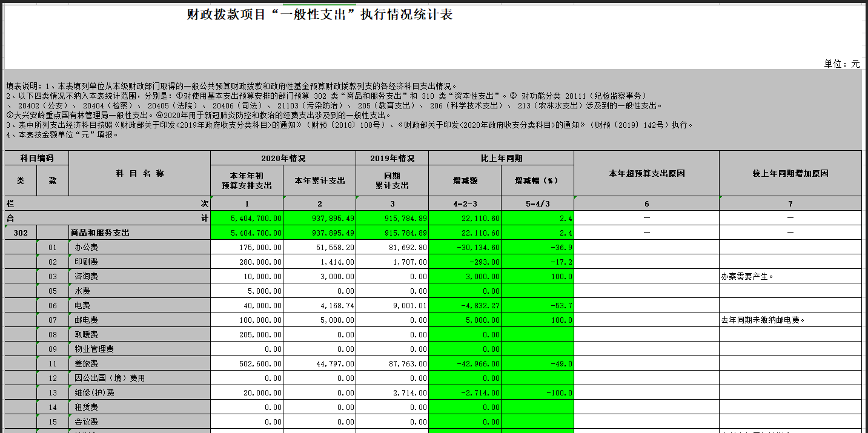Select 5,404,700.00 in the 商品和服务支出 row
868x433 pixels.
[x=247, y=233]
